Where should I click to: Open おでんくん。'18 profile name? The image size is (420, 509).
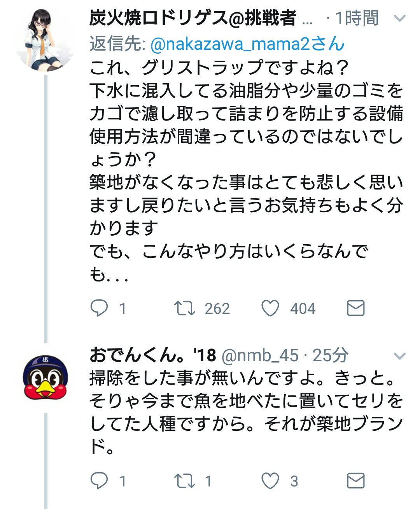tap(152, 355)
